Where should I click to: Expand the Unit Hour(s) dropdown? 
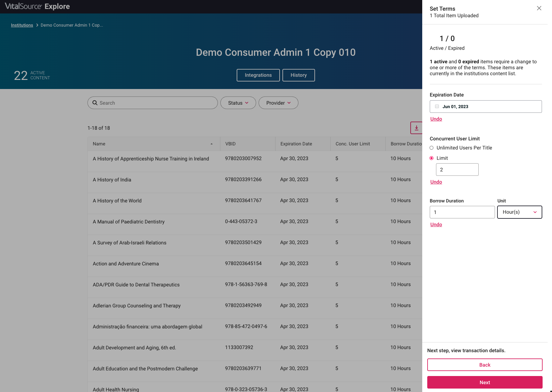(519, 212)
